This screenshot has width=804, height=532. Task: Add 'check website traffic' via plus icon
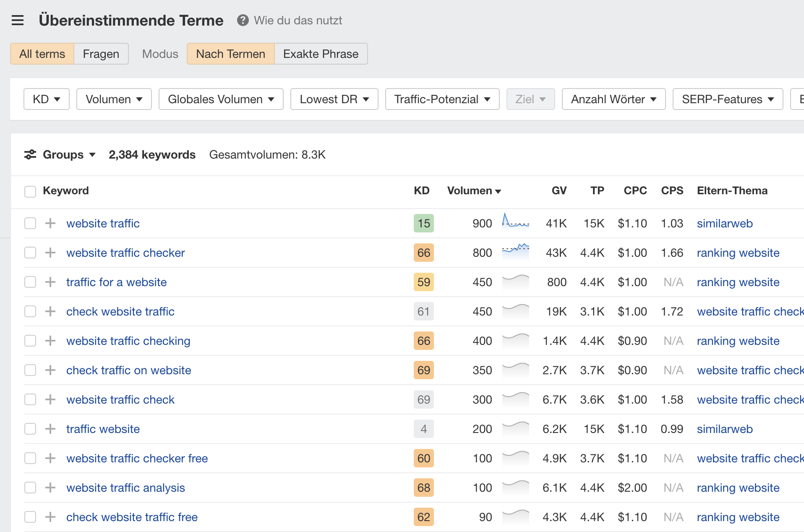(50, 311)
